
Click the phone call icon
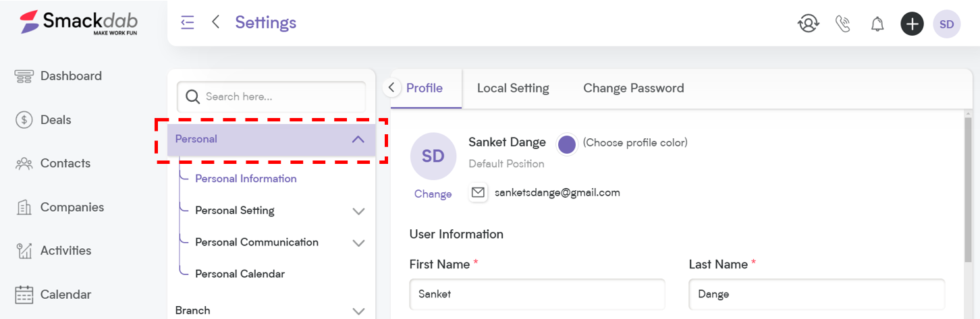pos(842,24)
